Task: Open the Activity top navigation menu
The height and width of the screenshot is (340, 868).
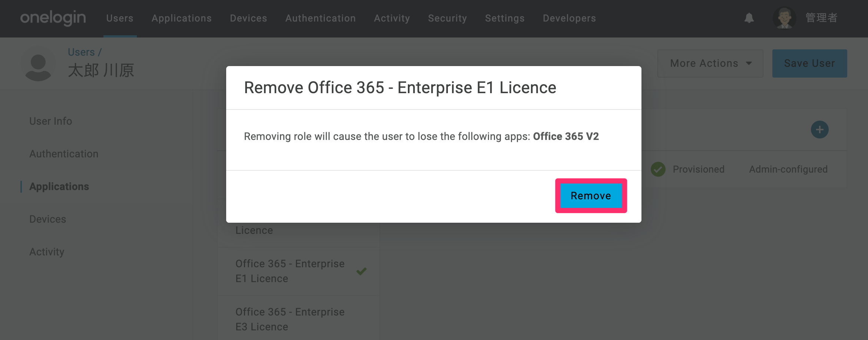Action: pos(392,18)
